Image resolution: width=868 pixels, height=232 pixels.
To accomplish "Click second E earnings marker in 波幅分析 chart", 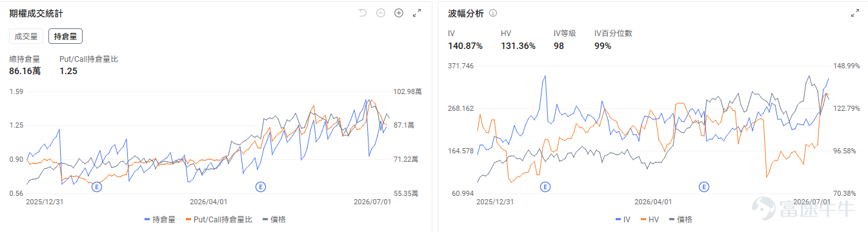I will point(704,187).
